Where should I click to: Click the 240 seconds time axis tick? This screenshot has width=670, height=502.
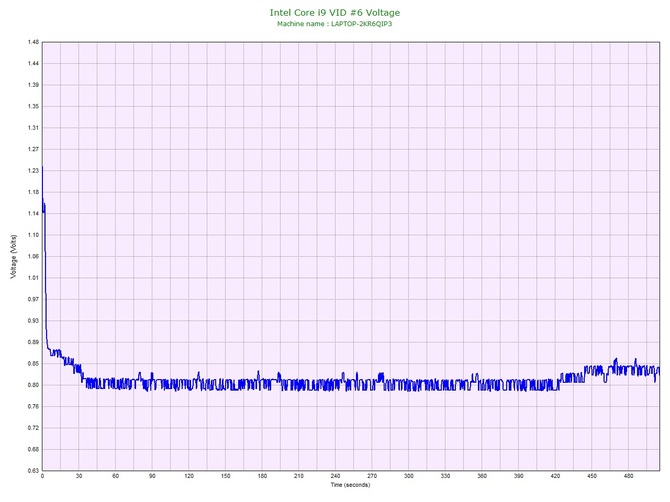click(x=335, y=476)
